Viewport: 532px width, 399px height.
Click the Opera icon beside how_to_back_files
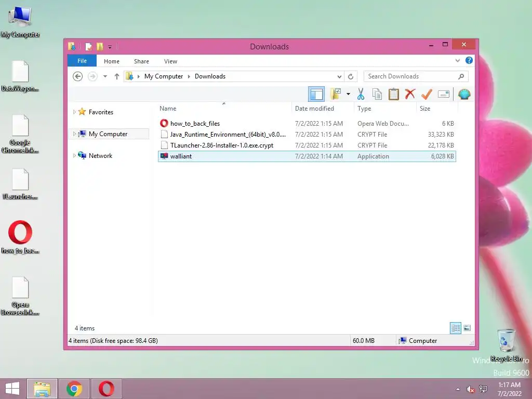pyautogui.click(x=164, y=123)
